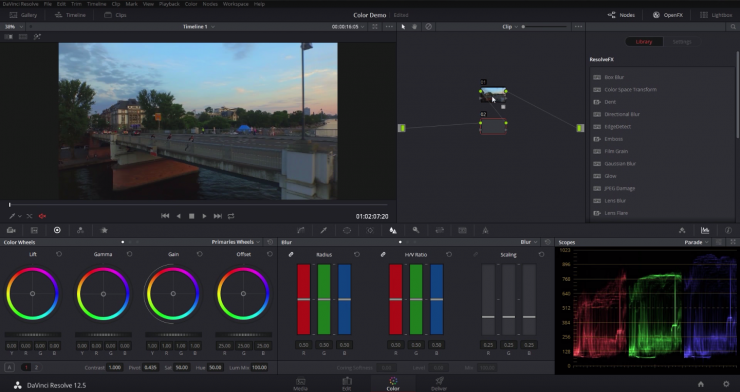Screen dimensions: 740x392
Task: Open the viewer timecode dropdown
Action: tap(348, 27)
